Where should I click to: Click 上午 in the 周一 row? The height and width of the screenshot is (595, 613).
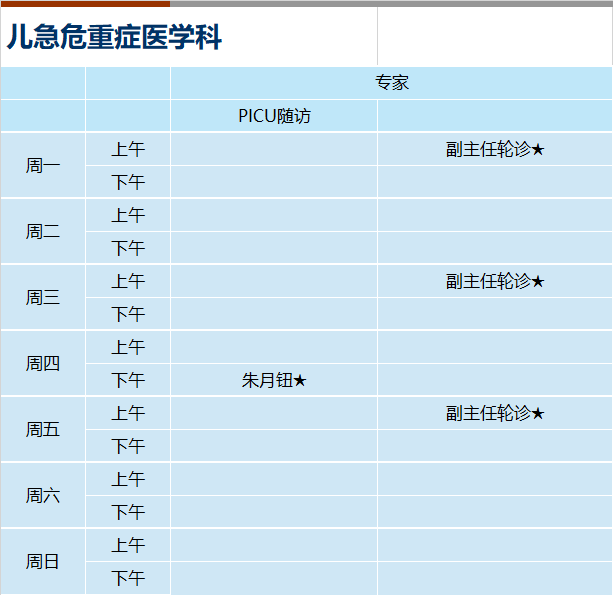point(128,149)
